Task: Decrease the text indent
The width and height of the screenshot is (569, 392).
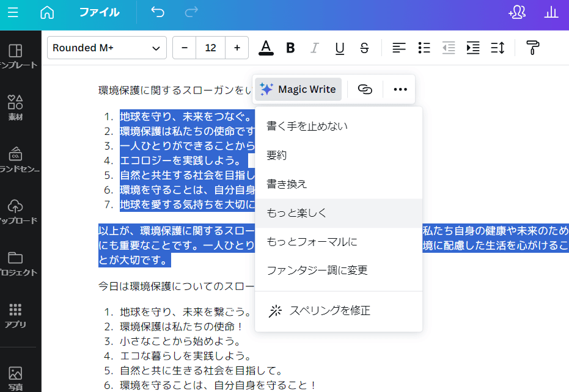Action: point(449,48)
